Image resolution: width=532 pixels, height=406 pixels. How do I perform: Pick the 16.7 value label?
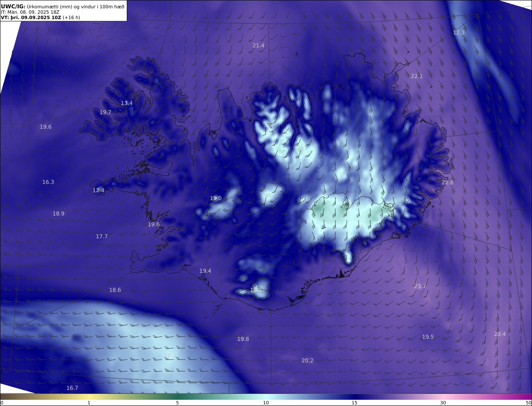(72, 388)
